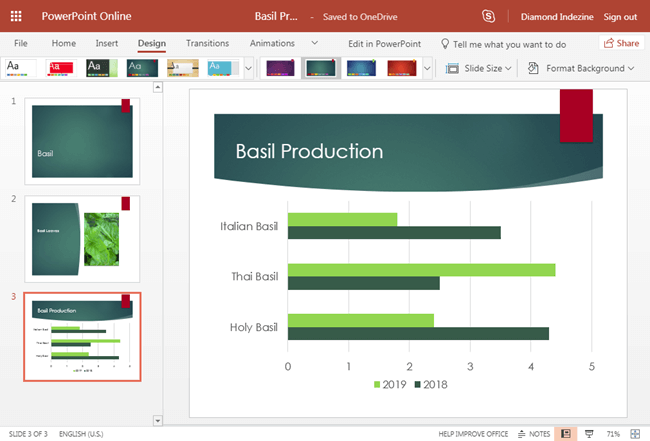Open the Office app launcher grid
The width and height of the screenshot is (650, 441).
(15, 16)
